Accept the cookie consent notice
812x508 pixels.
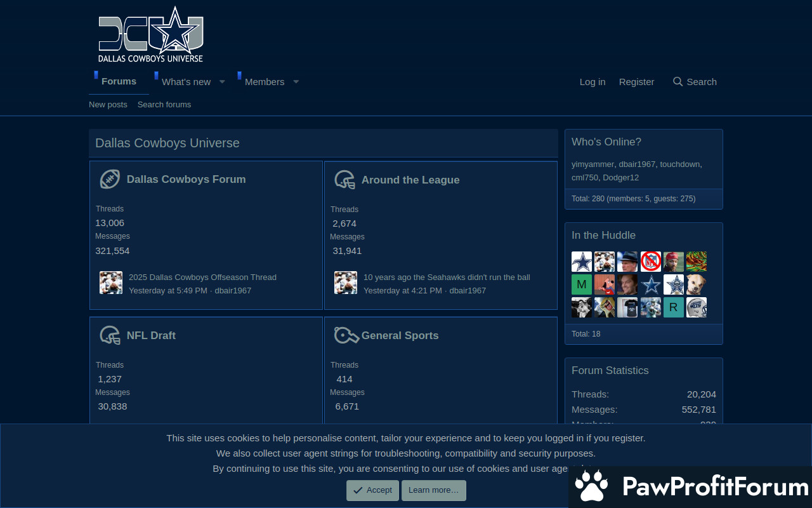click(372, 490)
